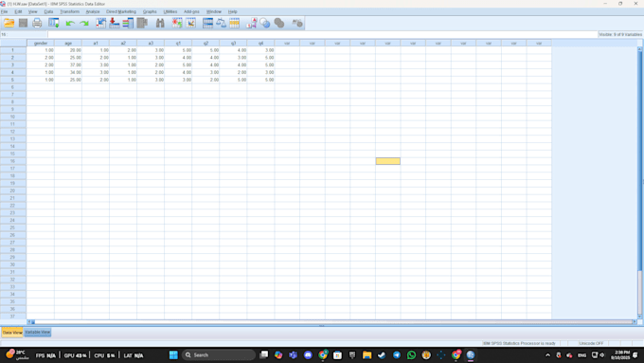Open the Help menu
644x363 pixels.
pos(232,11)
